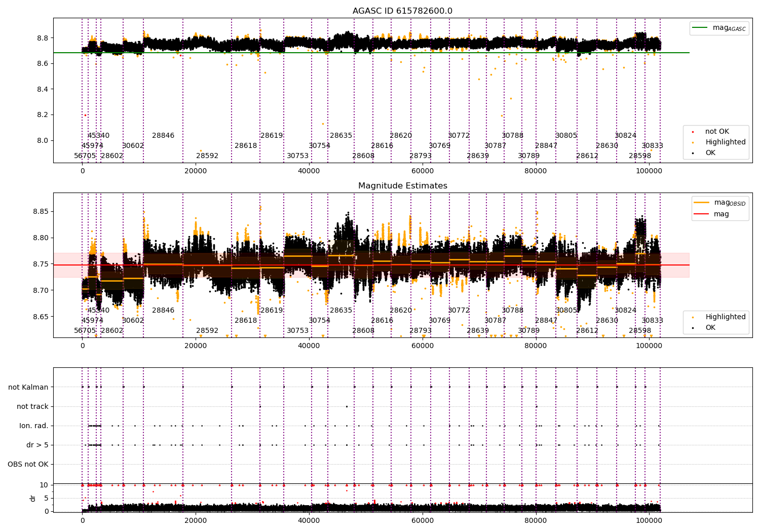Screen dimensions: 760x532
Task: Click y-axis tick 8.2 in top plot
Action: [43, 115]
